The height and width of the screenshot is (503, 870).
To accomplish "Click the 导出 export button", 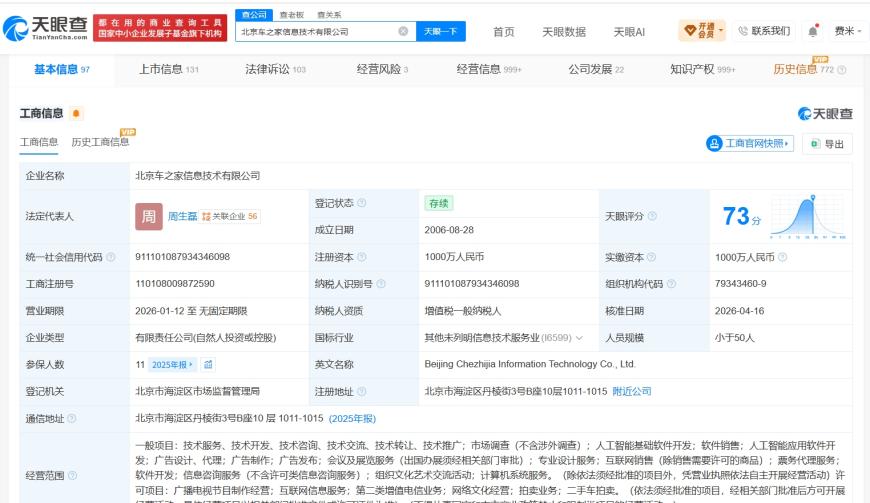I will [827, 144].
